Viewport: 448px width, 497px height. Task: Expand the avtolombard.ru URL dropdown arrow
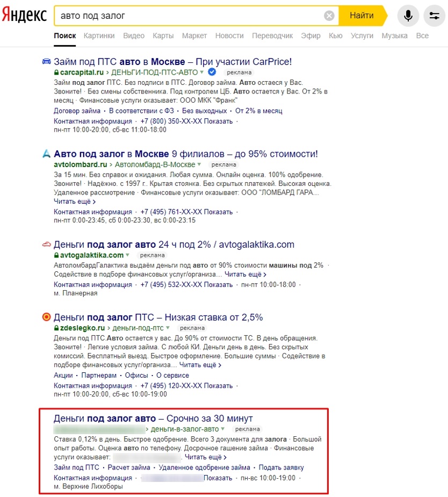[199, 164]
